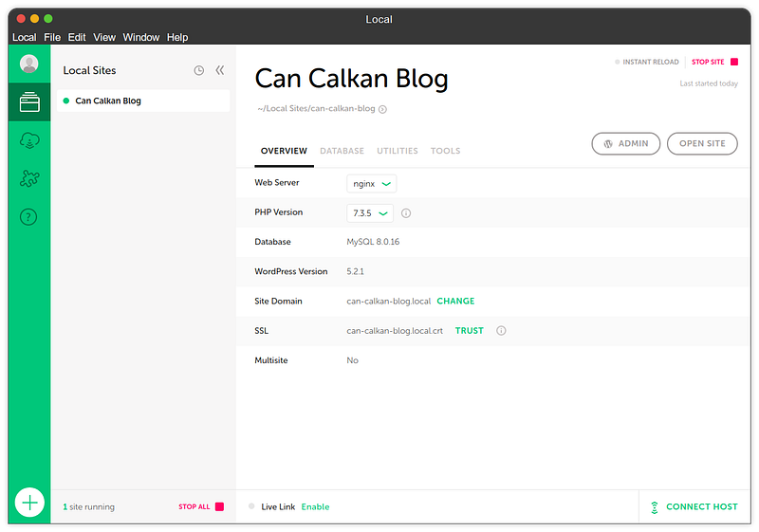Open the Local menu in menu bar
Image resolution: width=759 pixels, height=532 pixels.
[x=25, y=37]
